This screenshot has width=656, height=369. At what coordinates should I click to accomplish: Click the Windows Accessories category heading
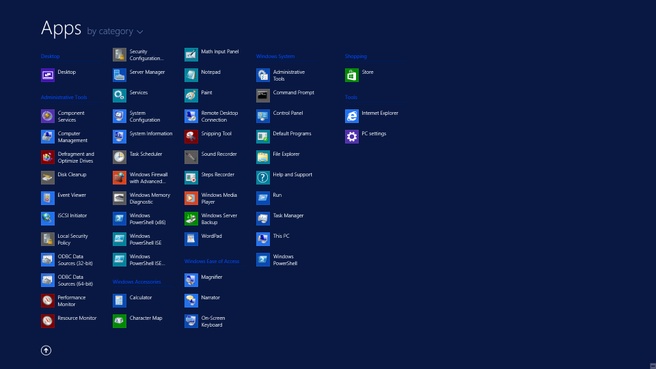pyautogui.click(x=137, y=282)
